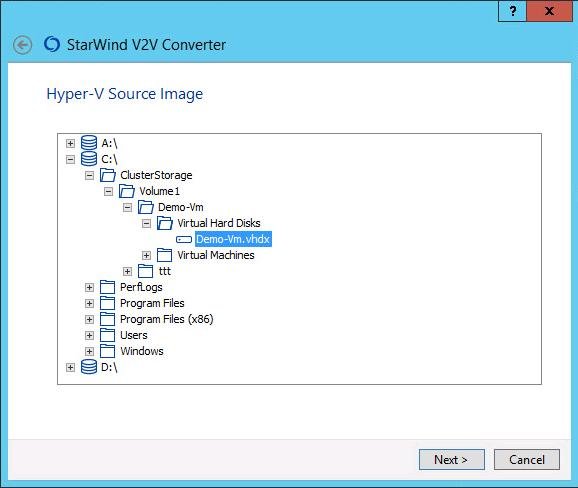Select the Demo-Vm.vhdx file

pos(233,239)
